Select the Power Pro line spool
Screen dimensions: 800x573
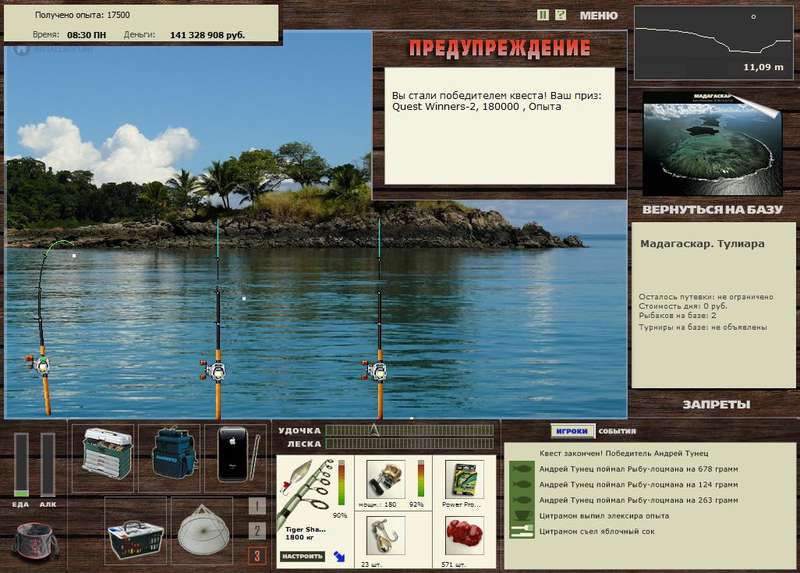click(x=464, y=480)
